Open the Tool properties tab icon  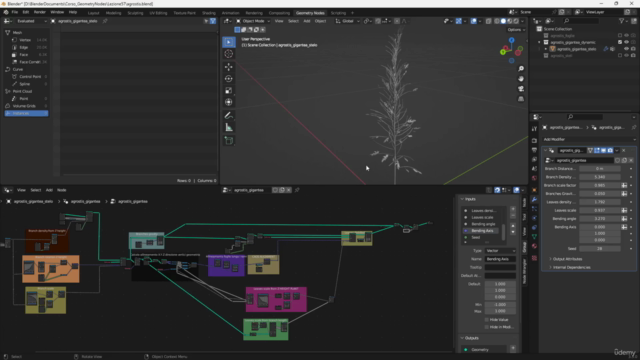pos(534,129)
